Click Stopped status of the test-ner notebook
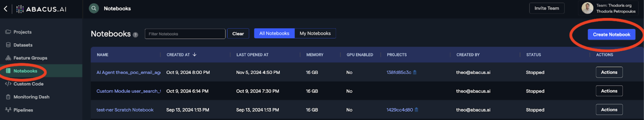The width and height of the screenshot is (644, 120). (x=535, y=110)
